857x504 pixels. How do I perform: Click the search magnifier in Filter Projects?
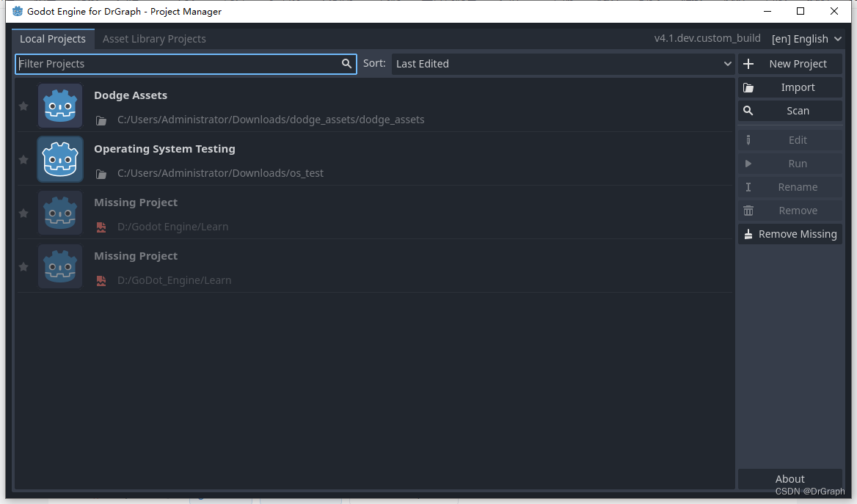click(x=346, y=64)
